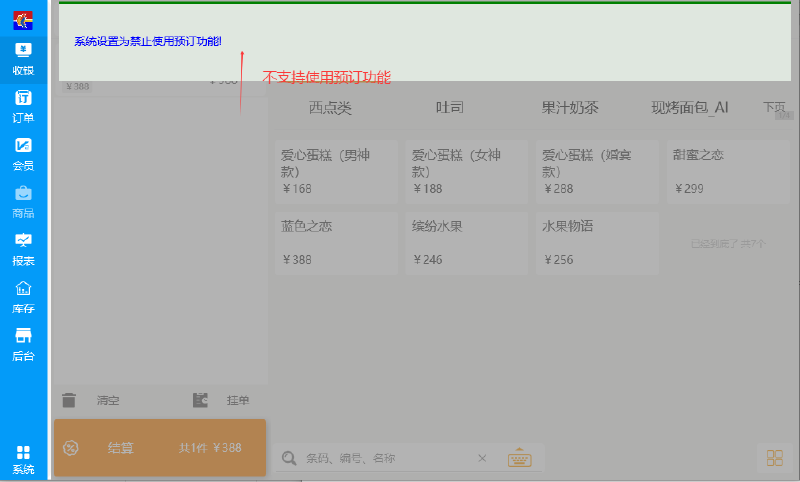The height and width of the screenshot is (482, 800).
Task: Open the 订单 orders module
Action: [23, 107]
